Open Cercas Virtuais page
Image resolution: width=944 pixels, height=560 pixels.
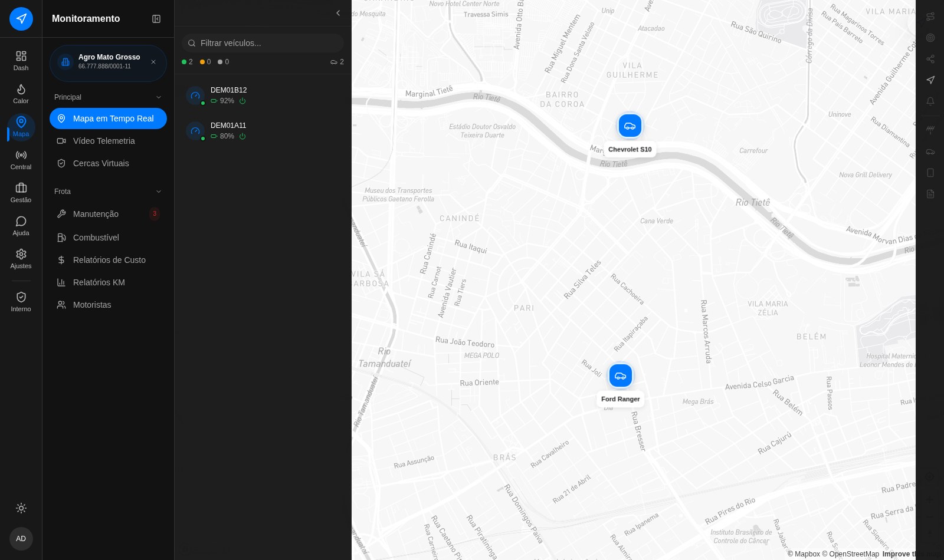(x=108, y=163)
